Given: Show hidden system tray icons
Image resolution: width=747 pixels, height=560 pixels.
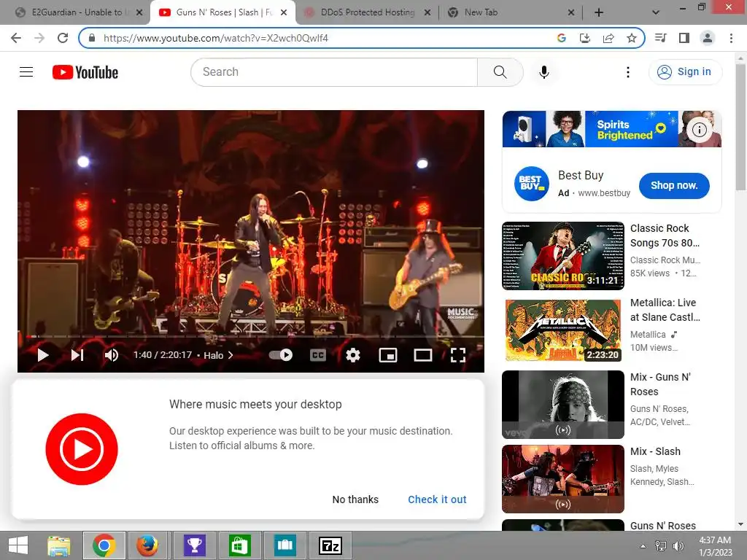Looking at the screenshot, I should pyautogui.click(x=643, y=546).
